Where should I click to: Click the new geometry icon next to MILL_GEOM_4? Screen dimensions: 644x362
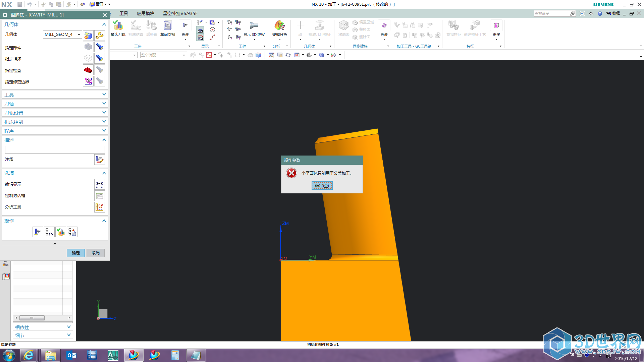pyautogui.click(x=88, y=35)
